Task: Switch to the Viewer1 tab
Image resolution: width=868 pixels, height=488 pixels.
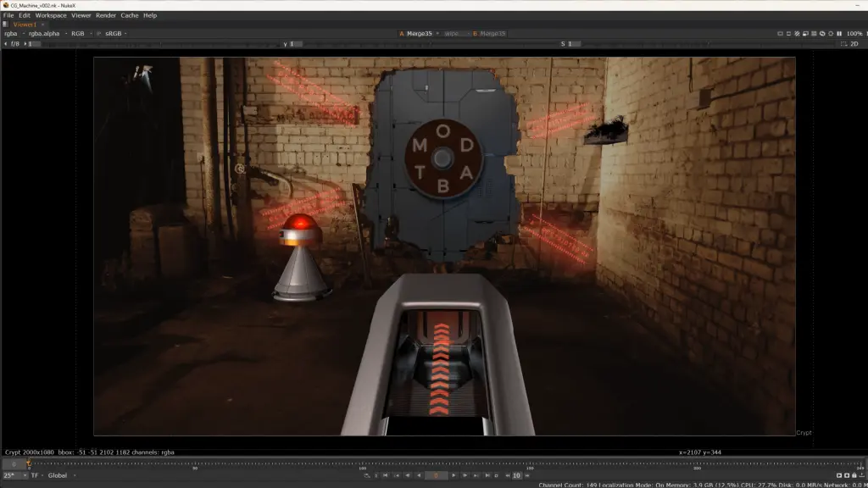Action: pyautogui.click(x=25, y=25)
